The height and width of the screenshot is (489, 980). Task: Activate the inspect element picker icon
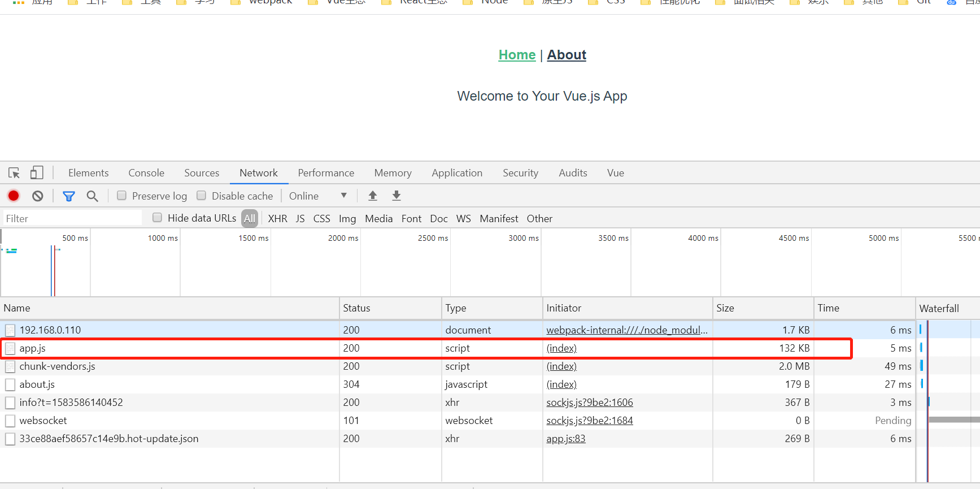tap(14, 173)
